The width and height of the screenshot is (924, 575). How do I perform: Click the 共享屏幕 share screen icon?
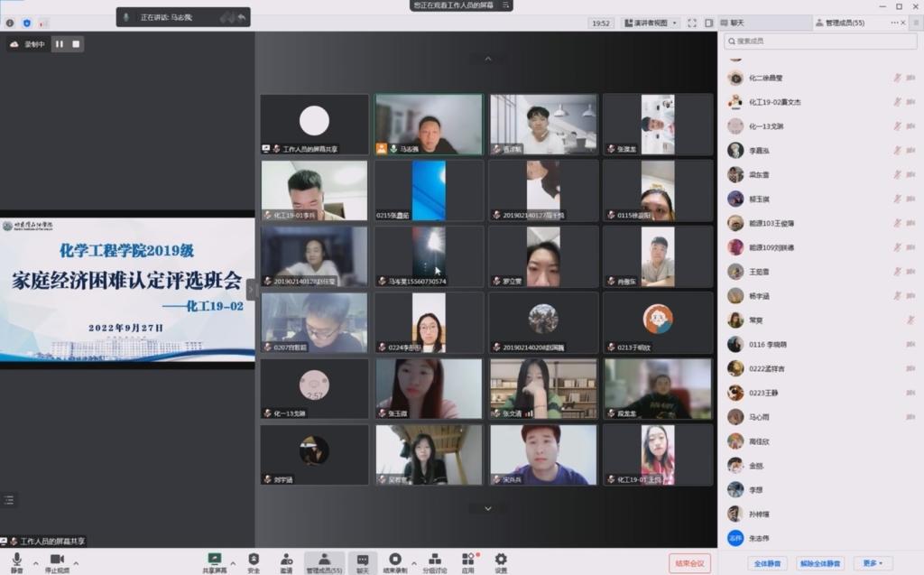click(214, 560)
